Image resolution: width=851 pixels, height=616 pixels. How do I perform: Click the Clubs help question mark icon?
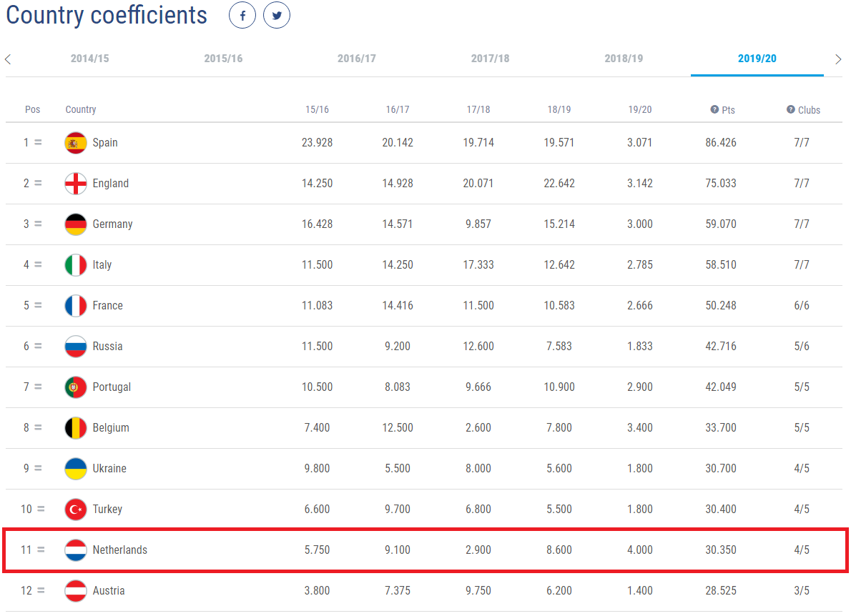pyautogui.click(x=791, y=109)
